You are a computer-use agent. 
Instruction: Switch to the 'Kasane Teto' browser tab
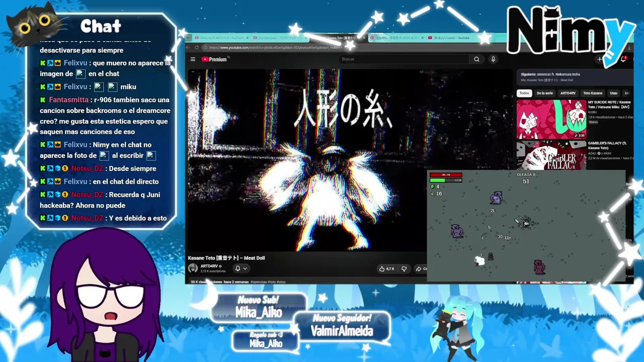click(341, 38)
